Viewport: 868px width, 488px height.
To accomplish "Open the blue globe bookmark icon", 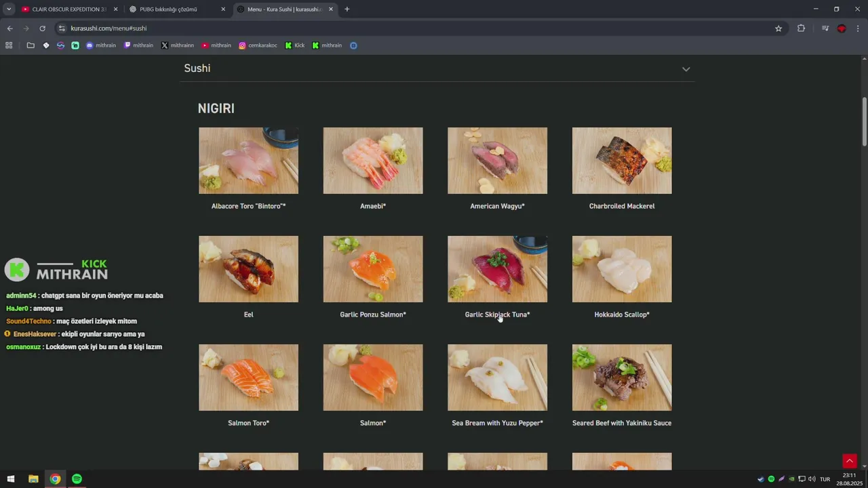I will (x=353, y=45).
